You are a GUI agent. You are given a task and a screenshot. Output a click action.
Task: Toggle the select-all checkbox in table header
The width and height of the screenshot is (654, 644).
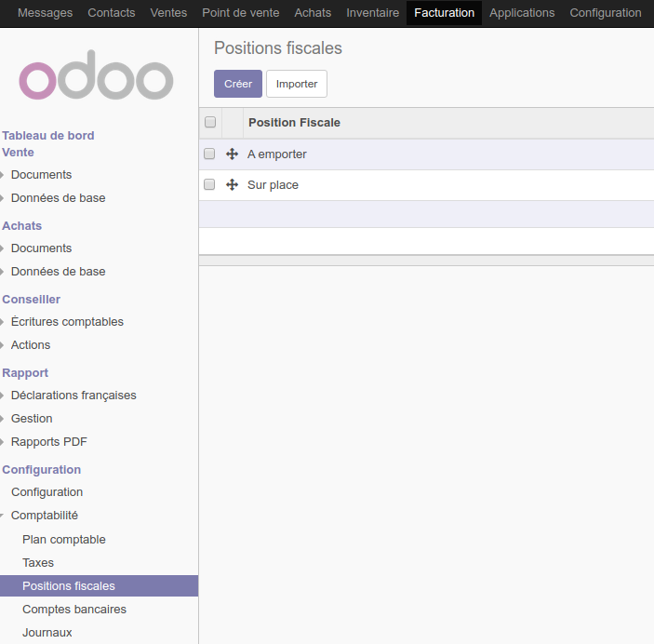coord(210,123)
